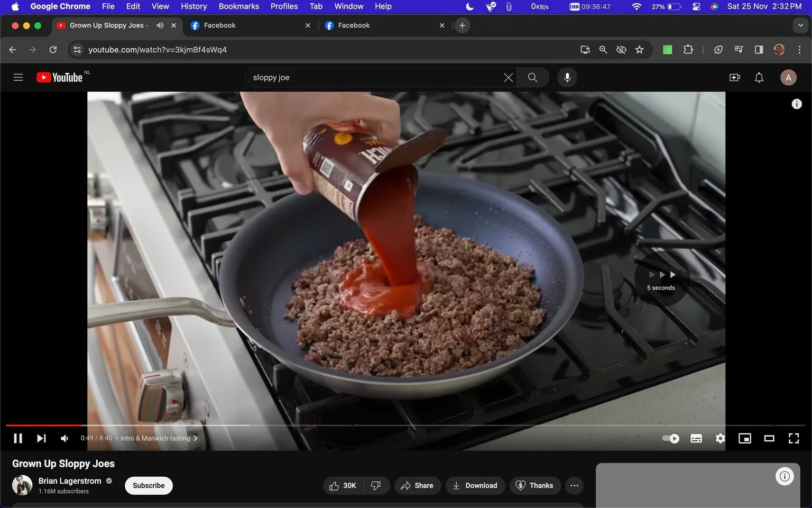This screenshot has width=812, height=508.
Task: Enable closed captions
Action: (696, 438)
